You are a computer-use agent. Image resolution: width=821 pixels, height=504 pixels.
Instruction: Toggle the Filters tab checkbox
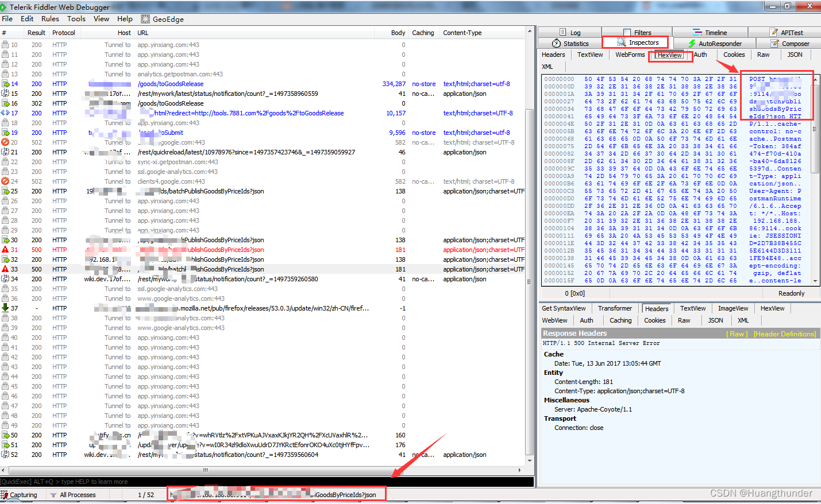click(627, 33)
